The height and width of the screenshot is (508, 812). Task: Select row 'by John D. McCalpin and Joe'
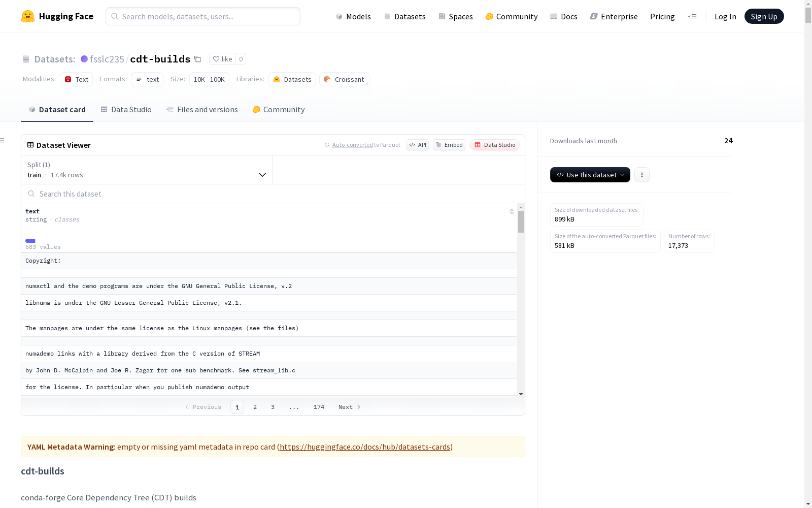coord(269,370)
